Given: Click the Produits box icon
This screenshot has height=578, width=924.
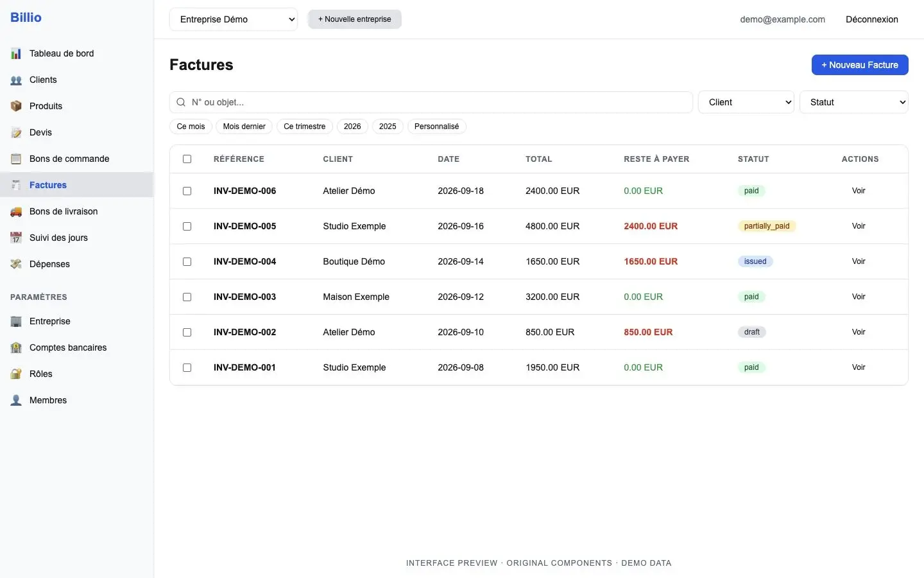Looking at the screenshot, I should (x=16, y=107).
